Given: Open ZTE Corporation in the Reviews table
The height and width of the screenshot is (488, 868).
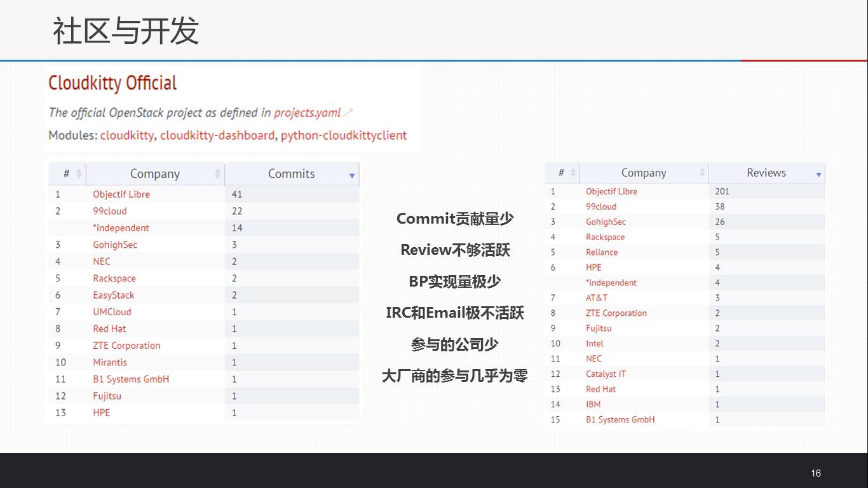Looking at the screenshot, I should click(x=616, y=313).
